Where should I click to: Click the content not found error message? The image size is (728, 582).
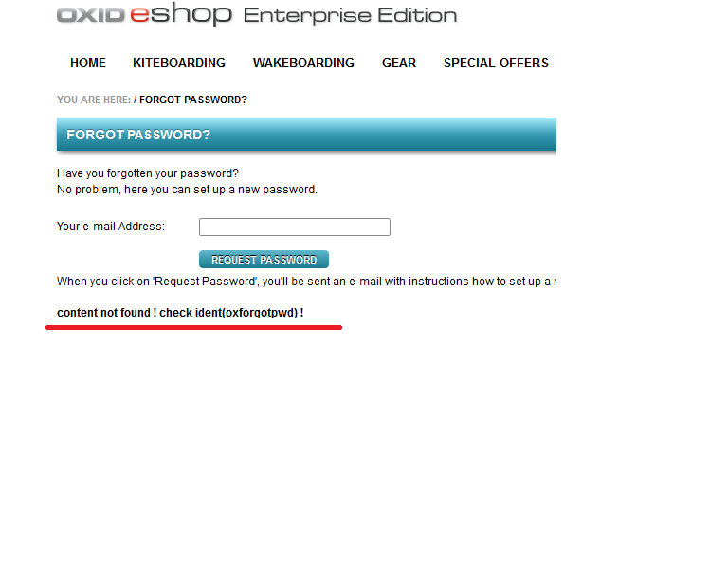pos(180,313)
